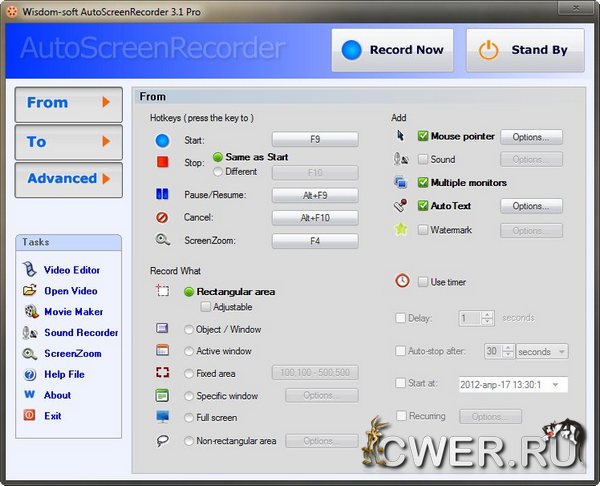The image size is (600, 486).
Task: Select the Full screen radio option
Action: [x=189, y=418]
